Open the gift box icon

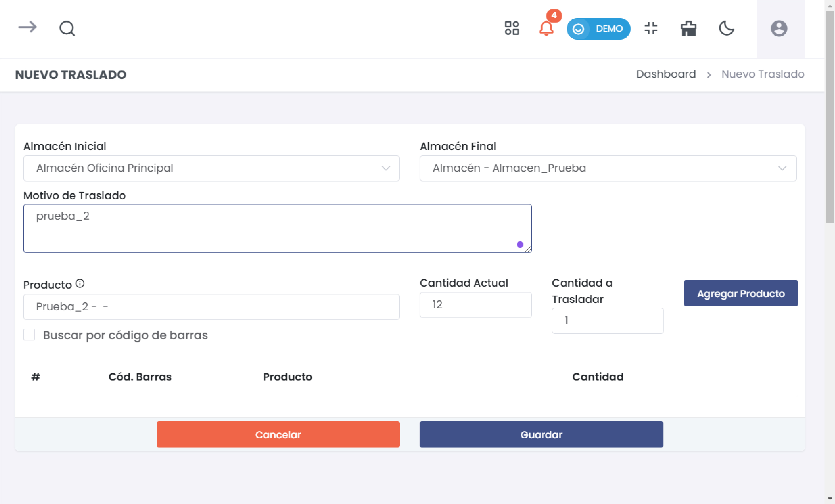coord(689,28)
